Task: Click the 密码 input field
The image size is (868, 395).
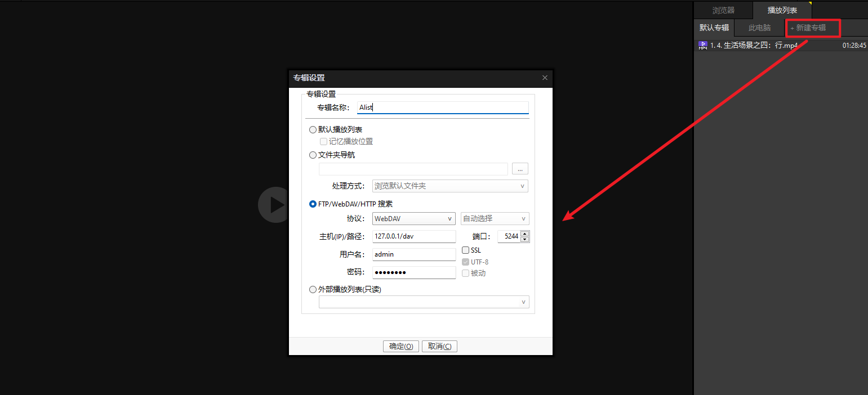Action: 414,272
